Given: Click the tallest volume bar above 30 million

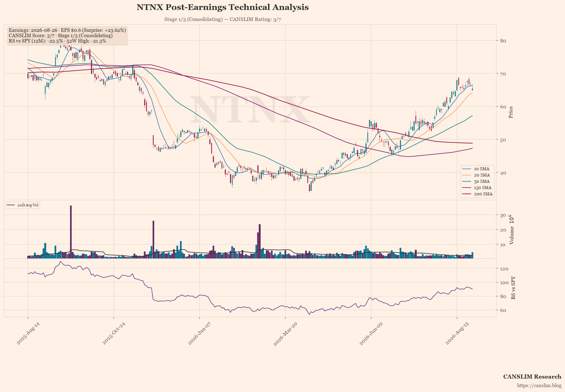Looking at the screenshot, I should point(71,232).
